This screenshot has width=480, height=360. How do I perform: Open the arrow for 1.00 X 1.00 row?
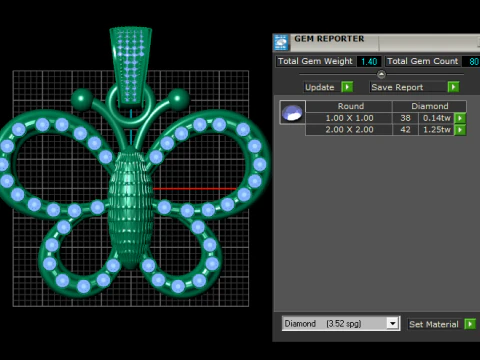[460, 118]
